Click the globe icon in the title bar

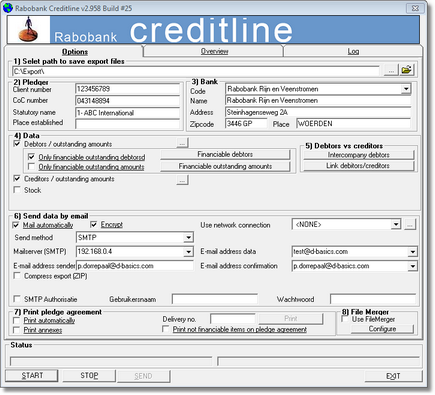click(7, 8)
